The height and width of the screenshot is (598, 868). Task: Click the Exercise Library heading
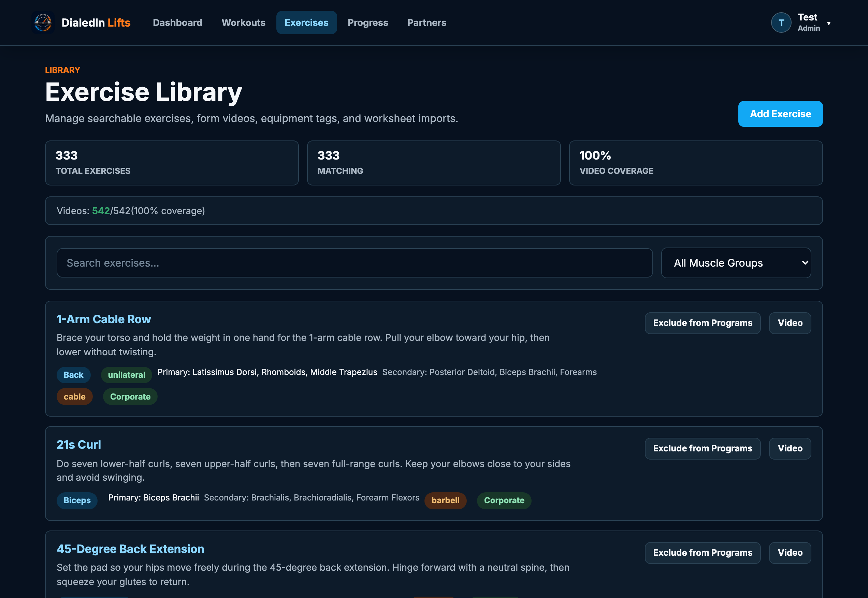144,92
